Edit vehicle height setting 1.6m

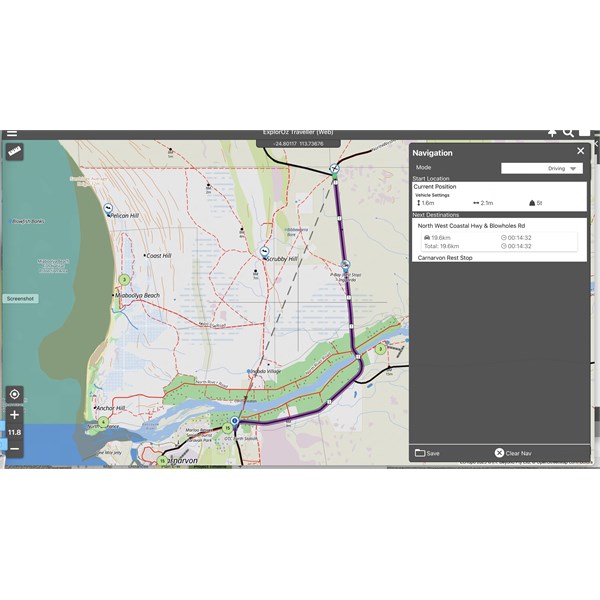(x=427, y=203)
